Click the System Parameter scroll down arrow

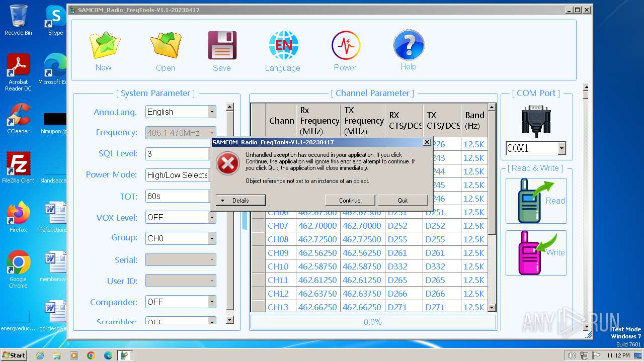pos(230,320)
